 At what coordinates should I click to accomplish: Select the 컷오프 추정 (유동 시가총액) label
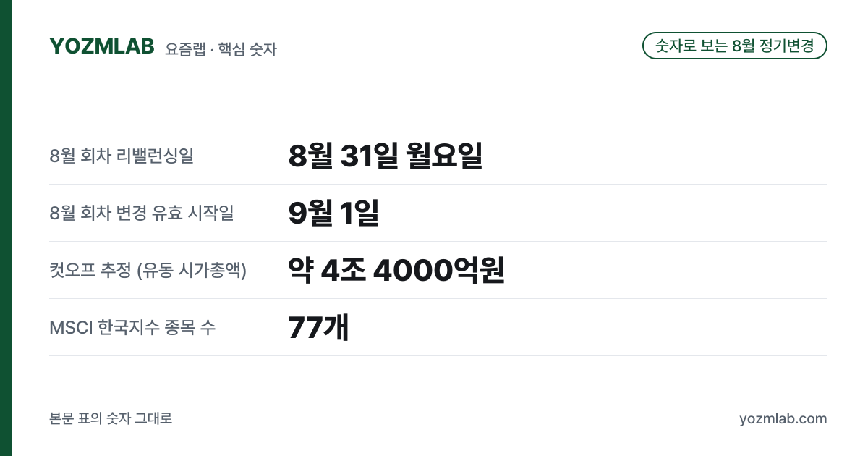pos(148,270)
